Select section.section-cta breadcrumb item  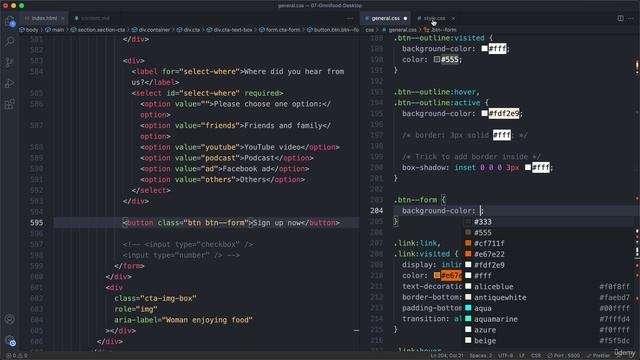pyautogui.click(x=101, y=30)
